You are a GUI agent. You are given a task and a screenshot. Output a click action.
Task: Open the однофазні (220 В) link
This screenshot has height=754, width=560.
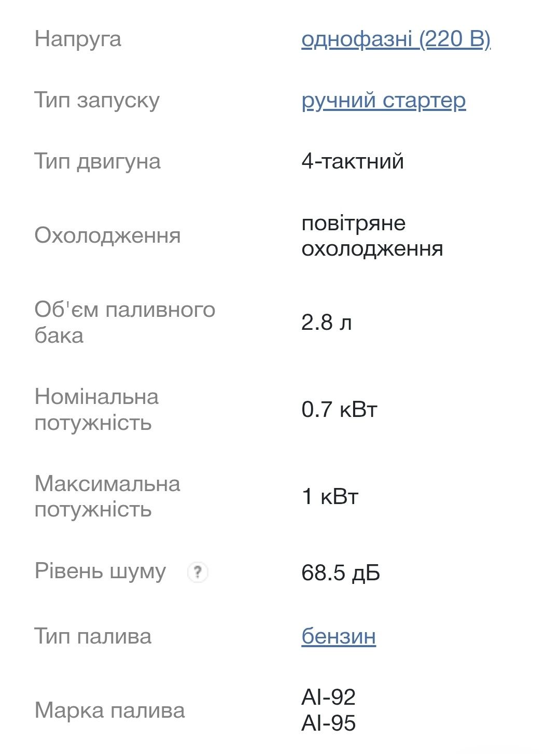(x=396, y=39)
